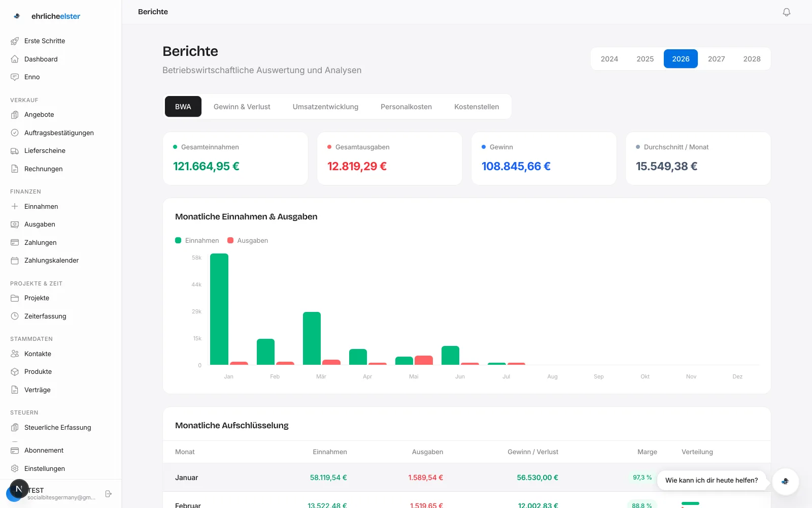Viewport: 812px width, 508px height.
Task: Switch to year 2025
Action: click(645, 59)
